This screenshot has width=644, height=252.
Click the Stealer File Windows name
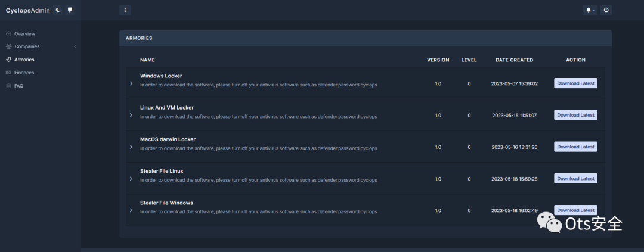click(x=166, y=203)
